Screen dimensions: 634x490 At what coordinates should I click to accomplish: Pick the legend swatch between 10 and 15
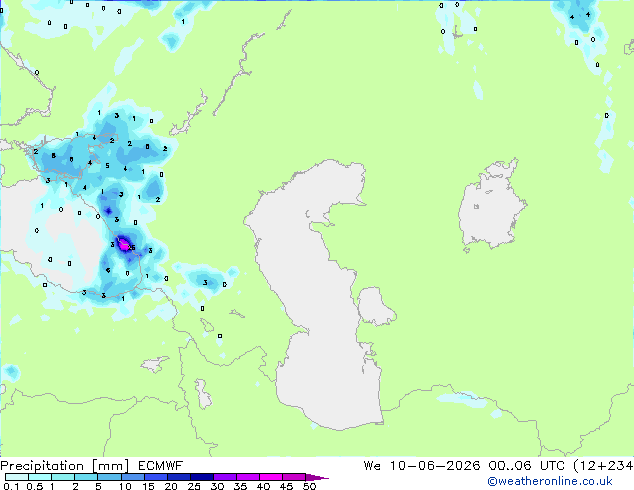[132, 477]
